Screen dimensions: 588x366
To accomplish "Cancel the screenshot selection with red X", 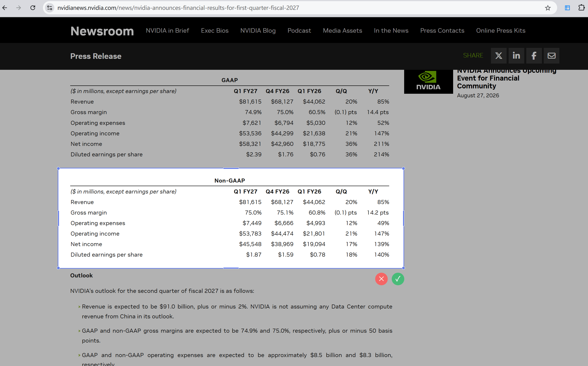I will [381, 279].
